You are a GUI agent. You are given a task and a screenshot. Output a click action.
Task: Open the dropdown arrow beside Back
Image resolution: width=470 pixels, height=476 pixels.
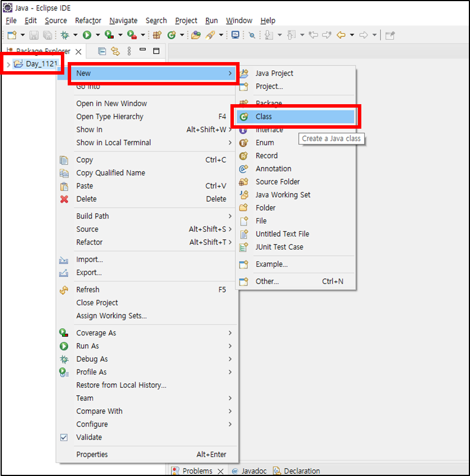[x=352, y=35]
